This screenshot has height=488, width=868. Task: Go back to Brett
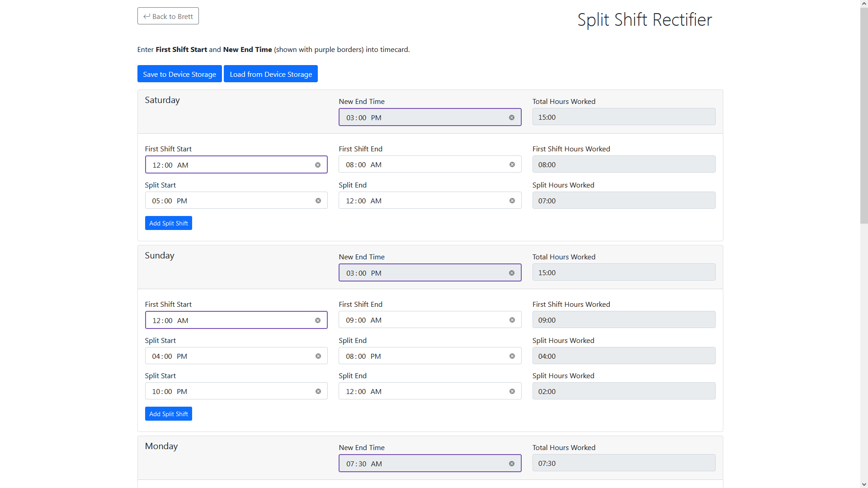[x=168, y=16]
